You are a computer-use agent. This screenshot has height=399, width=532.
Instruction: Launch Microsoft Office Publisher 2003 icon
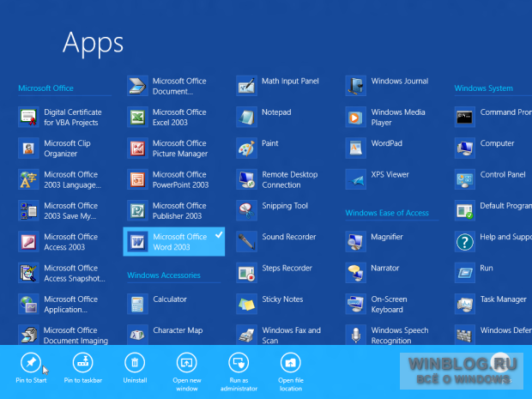point(137,211)
